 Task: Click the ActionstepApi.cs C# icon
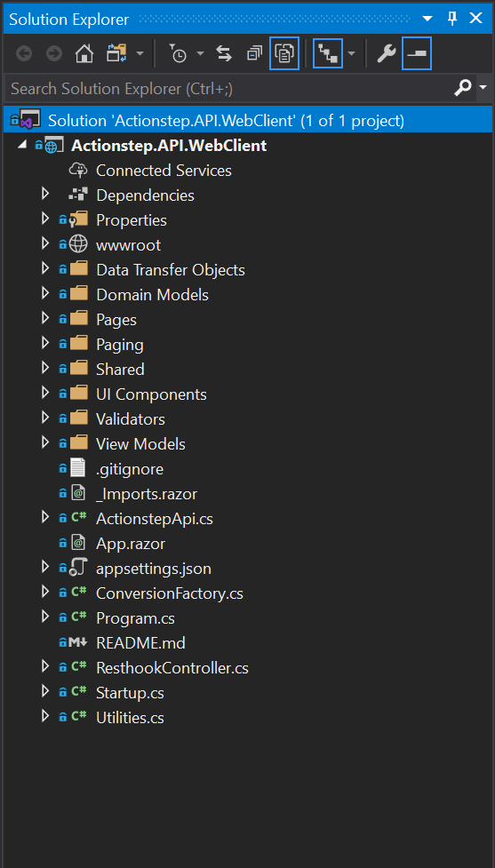[78, 518]
